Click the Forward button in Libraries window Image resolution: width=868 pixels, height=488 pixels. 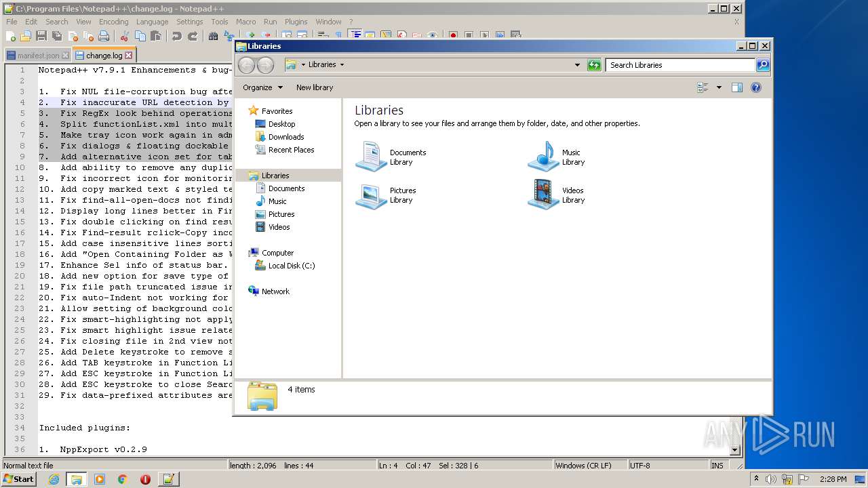(266, 65)
